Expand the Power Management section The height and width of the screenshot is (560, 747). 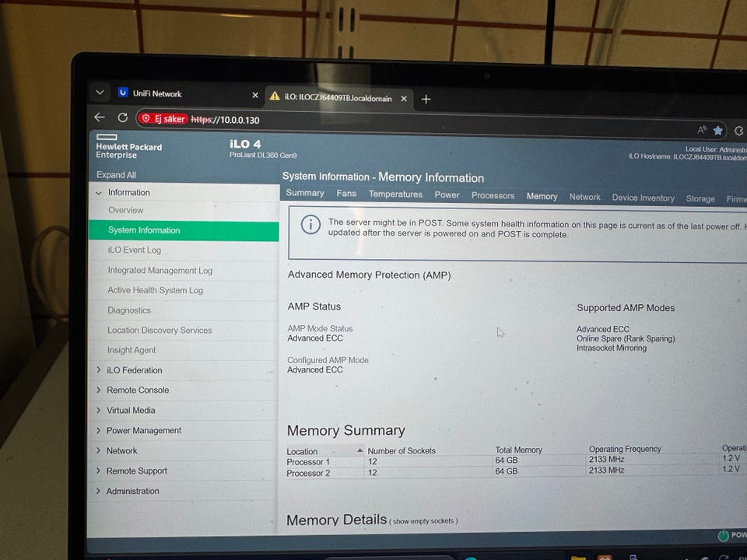pyautogui.click(x=99, y=430)
